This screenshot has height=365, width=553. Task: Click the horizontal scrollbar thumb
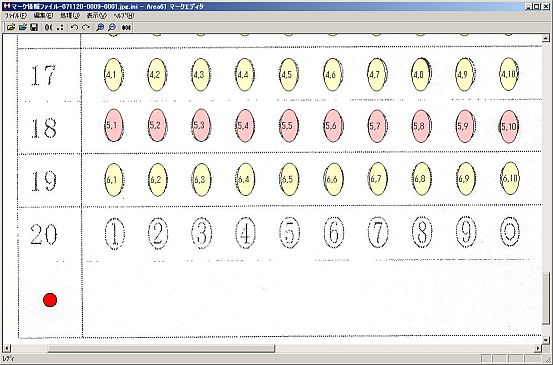tap(161, 348)
